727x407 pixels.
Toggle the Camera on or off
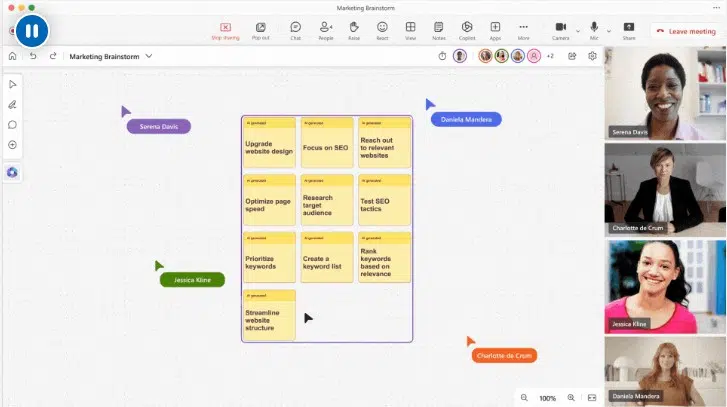561,31
